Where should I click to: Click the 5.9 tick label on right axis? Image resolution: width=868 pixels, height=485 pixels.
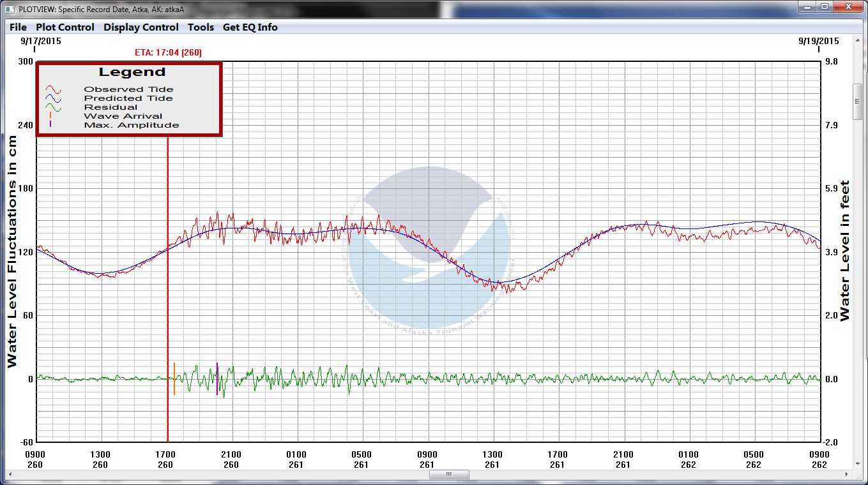[830, 188]
